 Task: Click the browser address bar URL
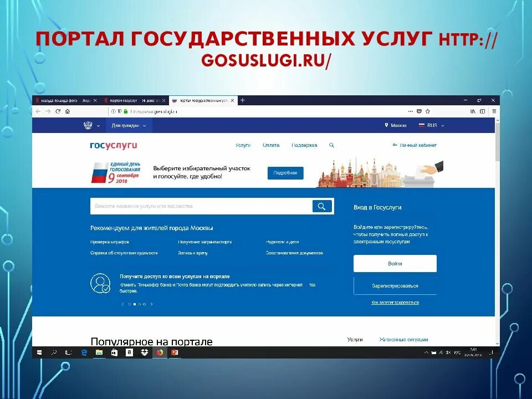154,111
